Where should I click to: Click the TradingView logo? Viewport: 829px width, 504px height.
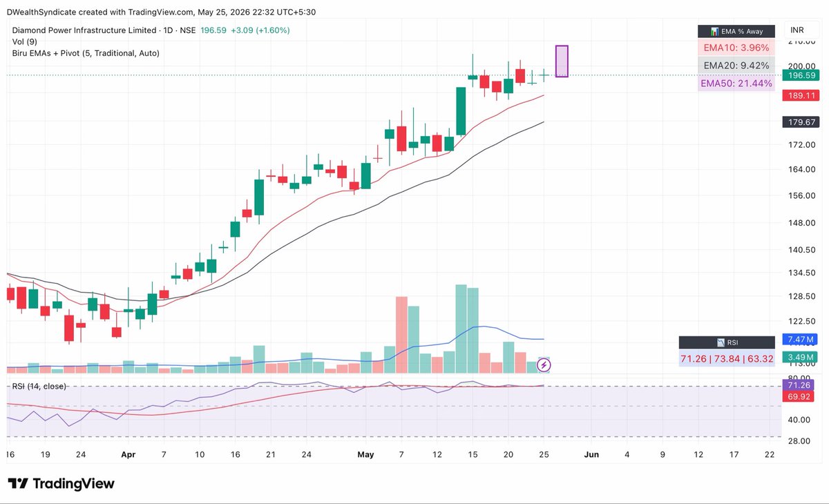(61, 483)
